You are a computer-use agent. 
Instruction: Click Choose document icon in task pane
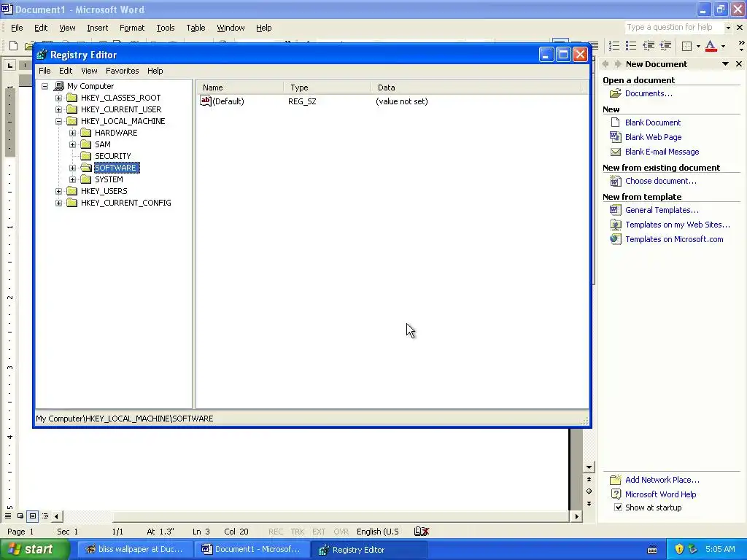(x=616, y=181)
